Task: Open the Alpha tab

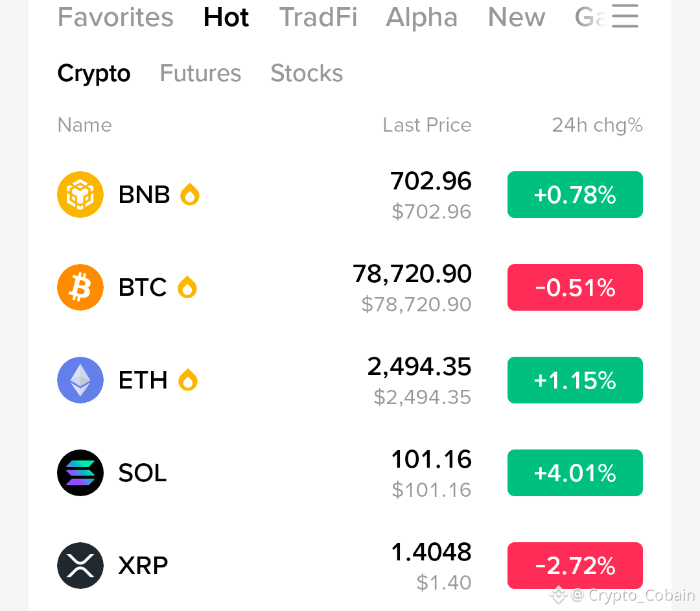Action: point(422,17)
